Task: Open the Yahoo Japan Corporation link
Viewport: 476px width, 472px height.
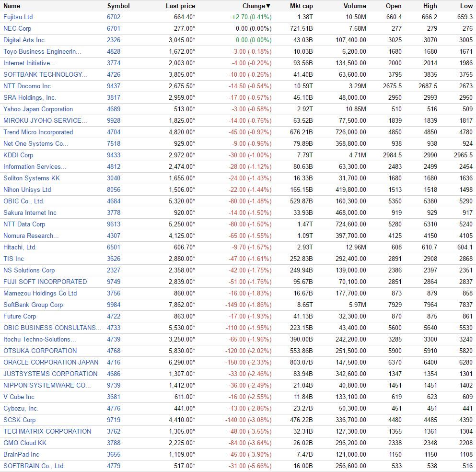Action: tap(38, 109)
